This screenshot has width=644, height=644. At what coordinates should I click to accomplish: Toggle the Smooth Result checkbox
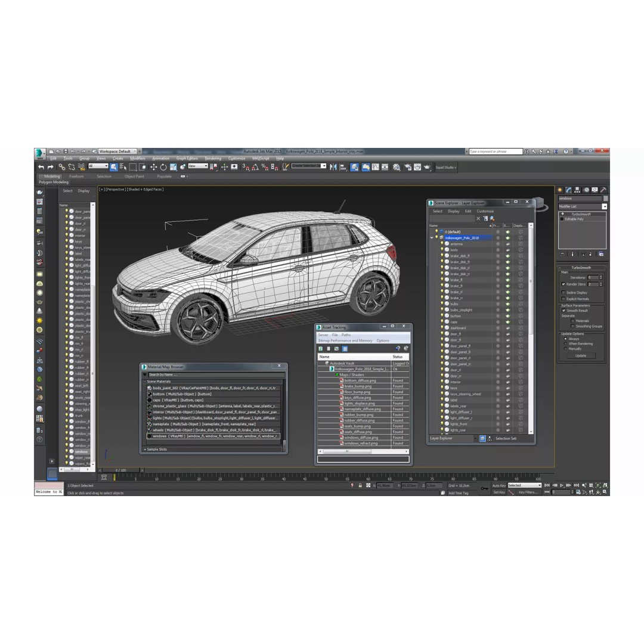(563, 311)
